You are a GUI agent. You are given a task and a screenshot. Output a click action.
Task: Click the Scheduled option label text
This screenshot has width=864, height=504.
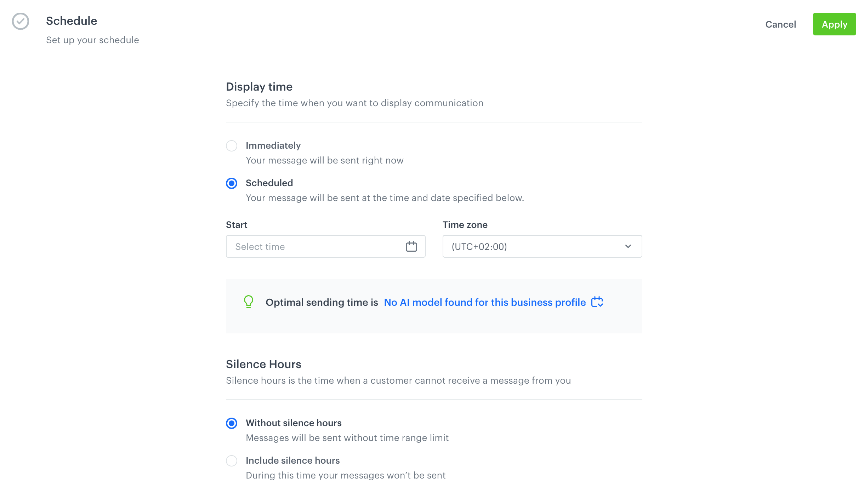pyautogui.click(x=269, y=183)
